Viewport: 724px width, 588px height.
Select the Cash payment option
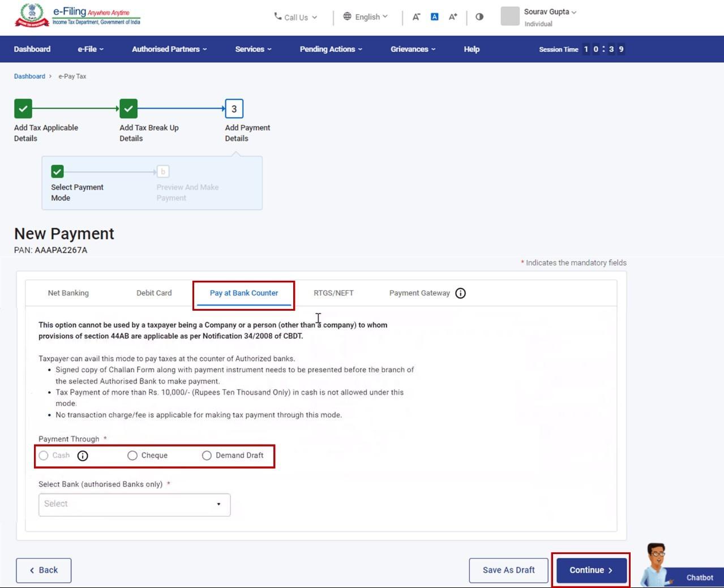[x=44, y=455]
